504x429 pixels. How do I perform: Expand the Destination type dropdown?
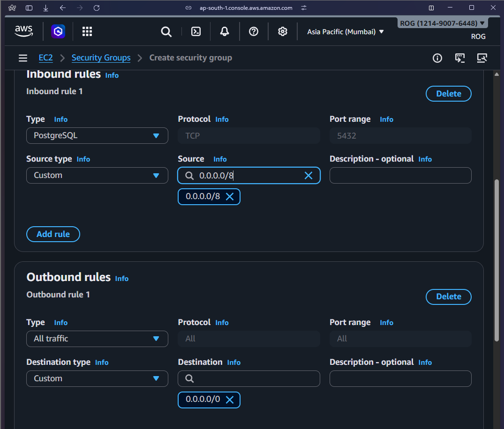[97, 378]
